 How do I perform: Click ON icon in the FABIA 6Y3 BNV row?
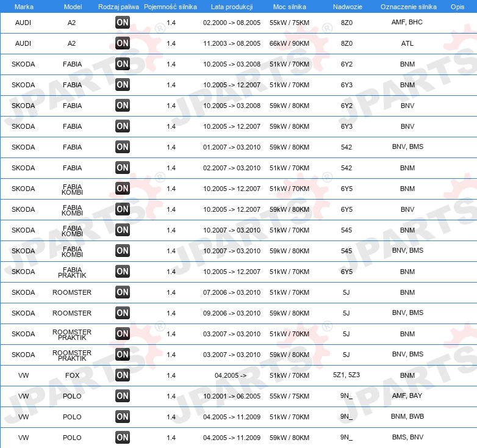tap(123, 126)
